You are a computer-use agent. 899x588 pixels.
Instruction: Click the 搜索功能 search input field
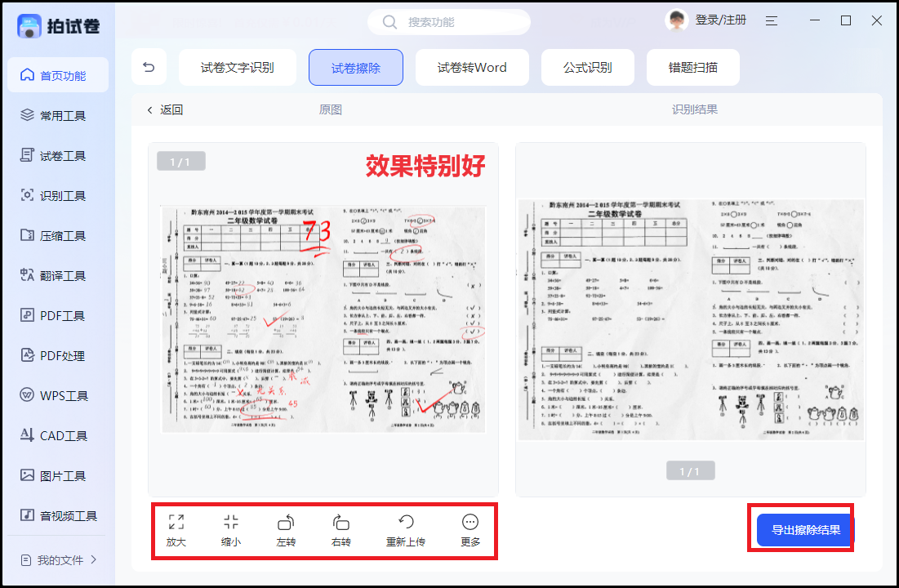coord(449,22)
